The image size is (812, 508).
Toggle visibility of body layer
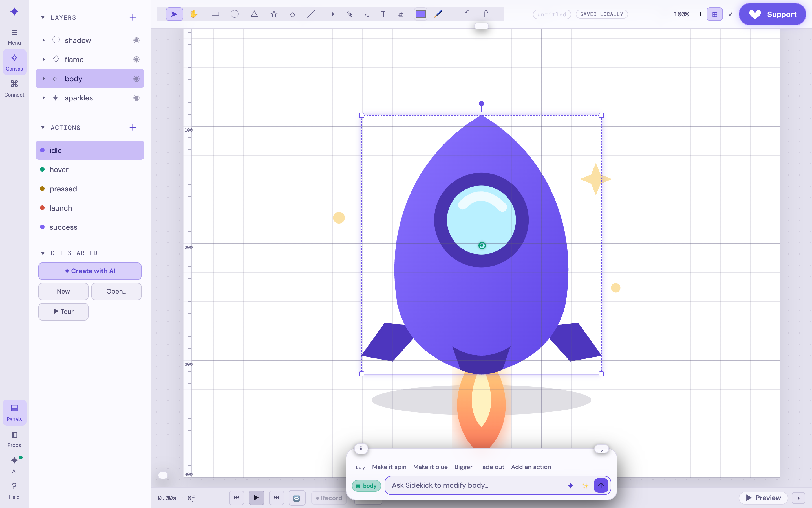point(136,79)
